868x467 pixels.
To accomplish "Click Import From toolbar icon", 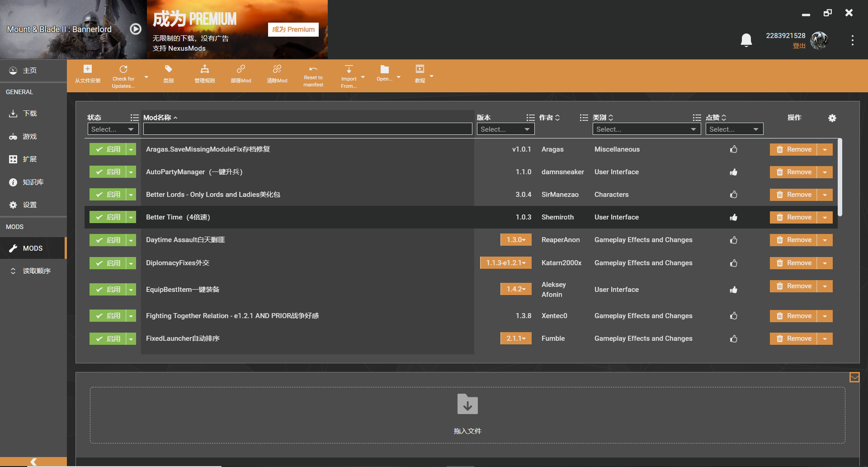I will tap(349, 76).
